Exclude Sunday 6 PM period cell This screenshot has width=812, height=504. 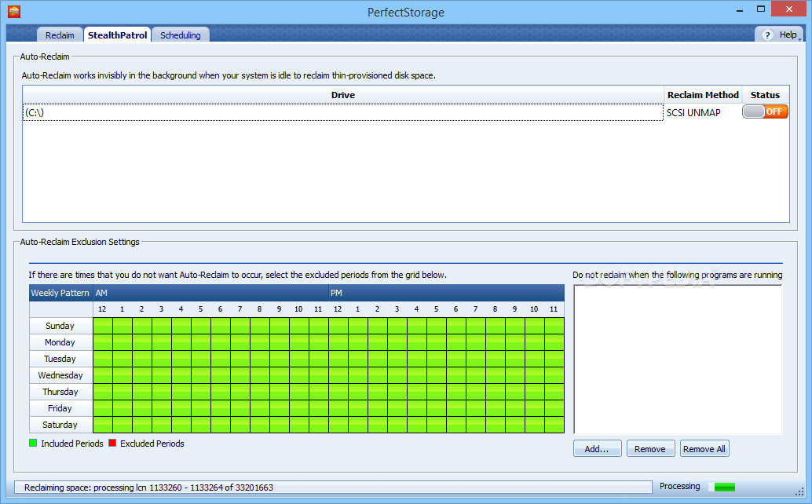point(456,326)
